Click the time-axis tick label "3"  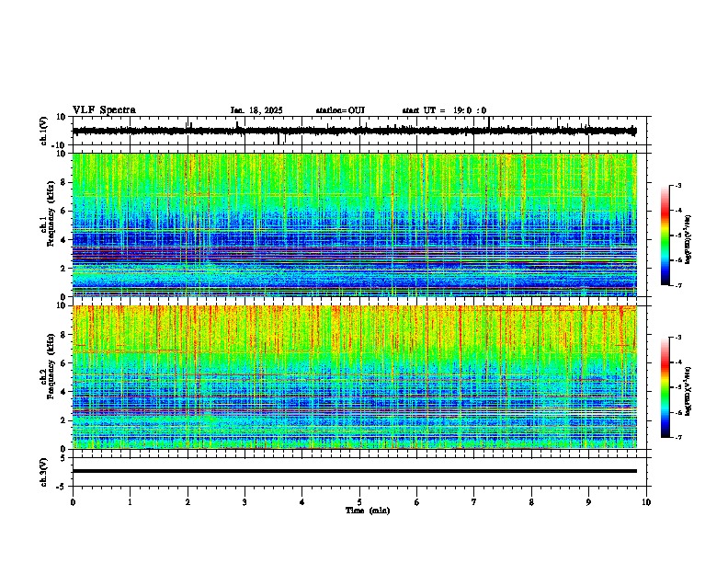[x=245, y=502]
